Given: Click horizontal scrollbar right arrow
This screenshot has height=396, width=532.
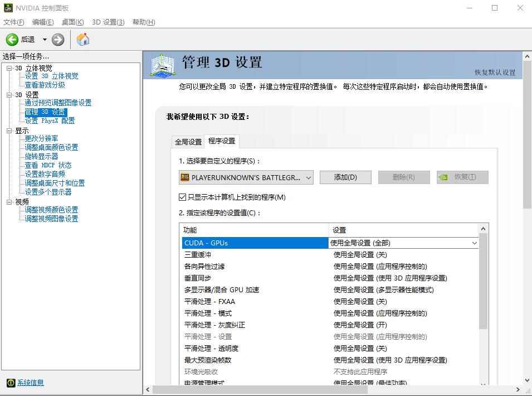Looking at the screenshot, I should click(518, 389).
